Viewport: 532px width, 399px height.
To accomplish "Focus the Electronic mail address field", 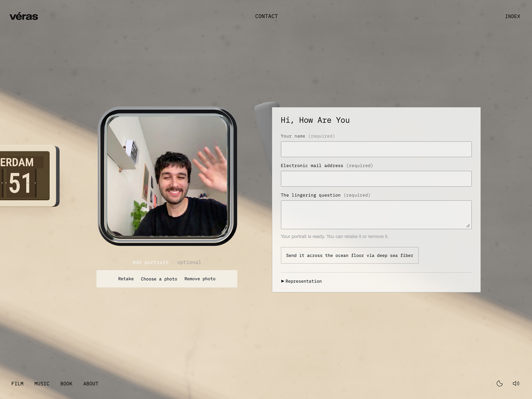I will (x=376, y=179).
